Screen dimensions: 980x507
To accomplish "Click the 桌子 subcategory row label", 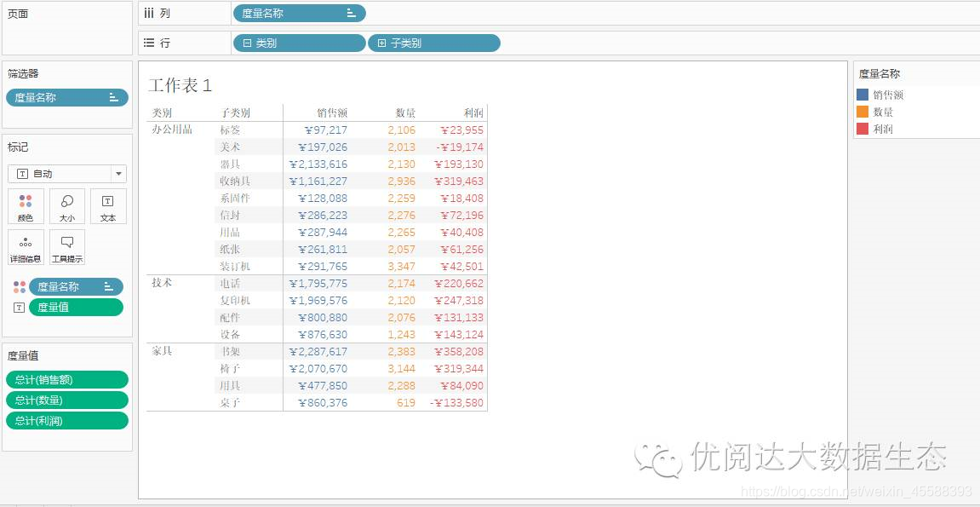I will 230,402.
